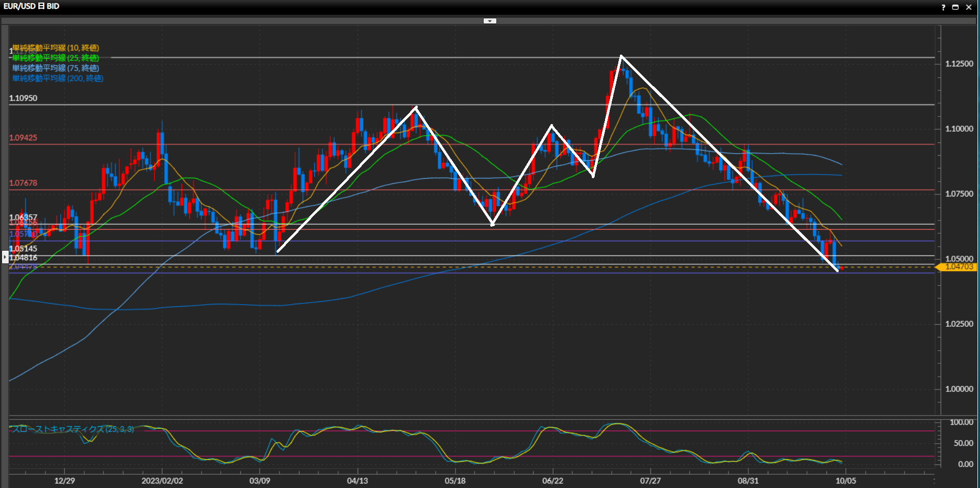Select the 単純移動平均線 (75, 終値) indicator label

pos(56,68)
